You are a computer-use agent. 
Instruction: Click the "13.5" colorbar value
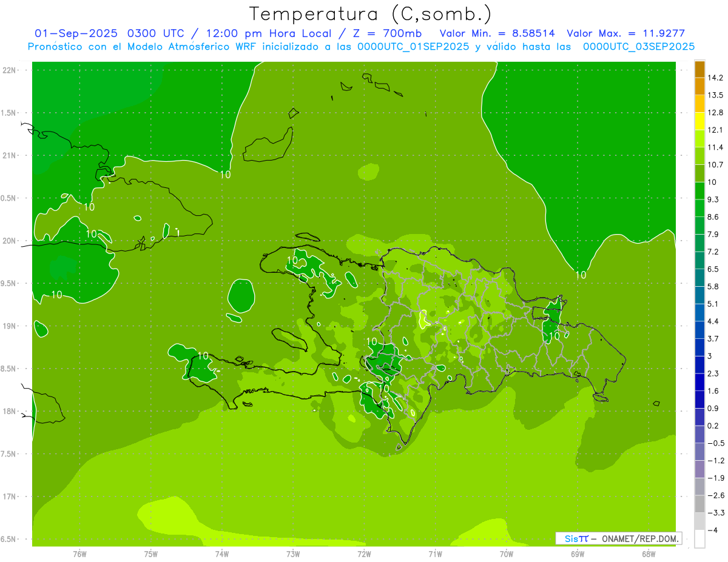tap(716, 95)
